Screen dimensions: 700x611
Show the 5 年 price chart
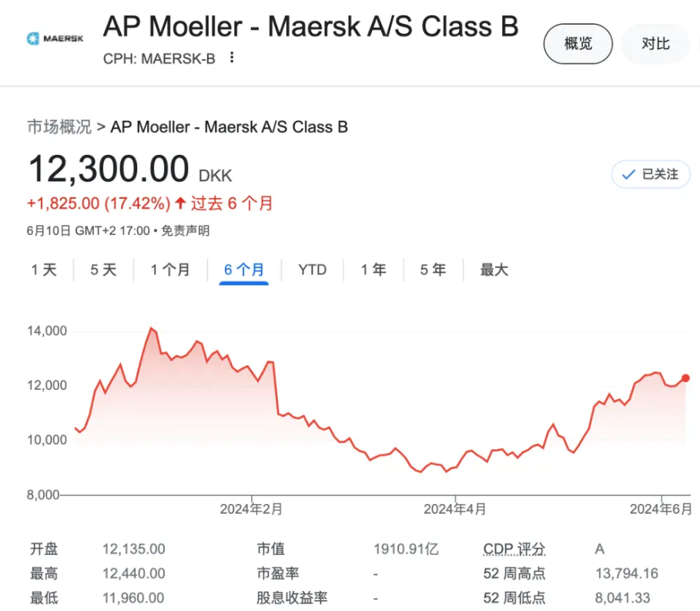click(433, 270)
